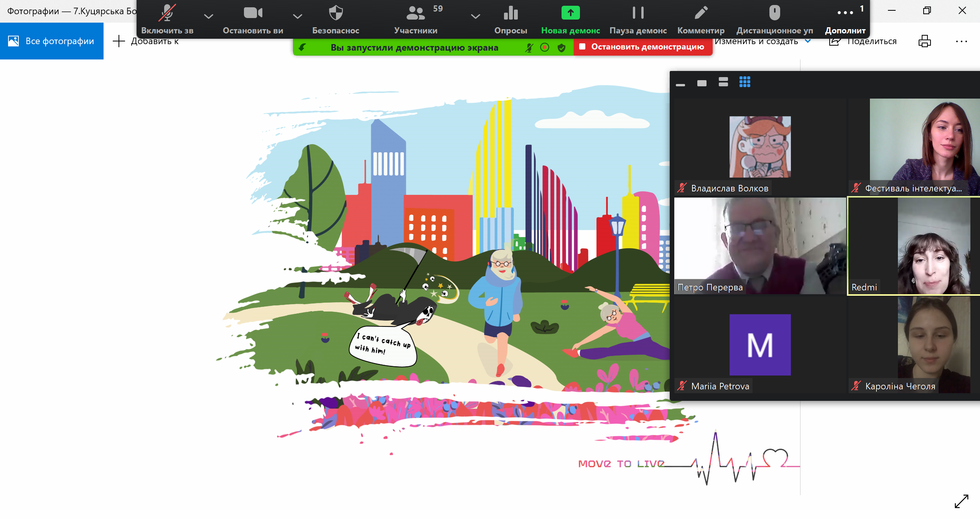The image size is (980, 519).
Task: Click Владислав Волков name label
Action: pyautogui.click(x=730, y=188)
